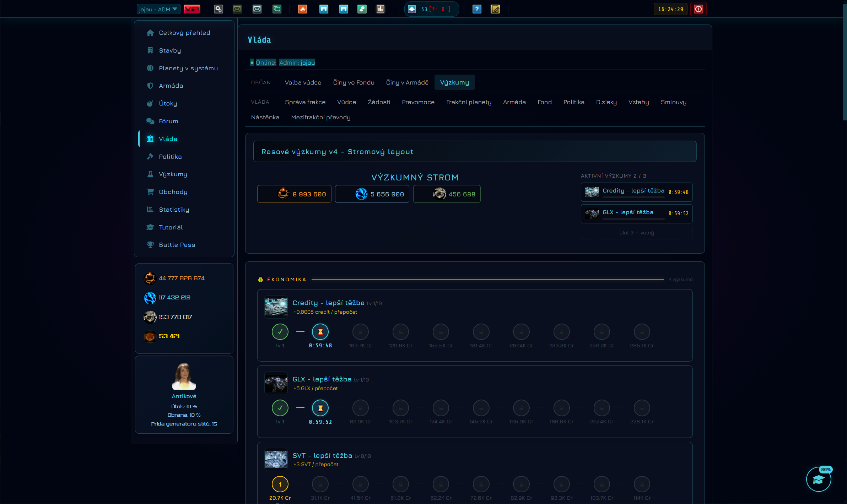Click the first blue save-disk toolbar icon
The height and width of the screenshot is (504, 847).
[324, 9]
